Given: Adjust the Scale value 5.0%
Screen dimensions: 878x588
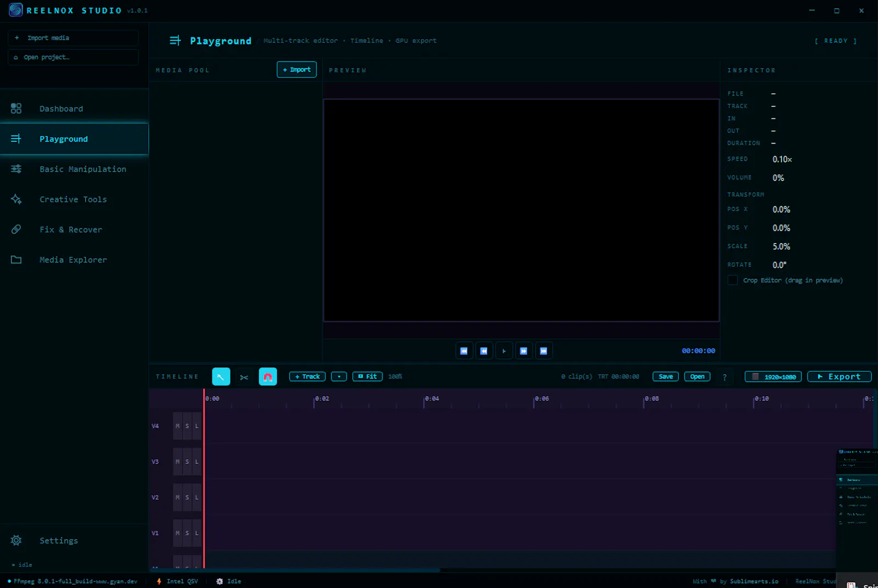Looking at the screenshot, I should [x=781, y=246].
